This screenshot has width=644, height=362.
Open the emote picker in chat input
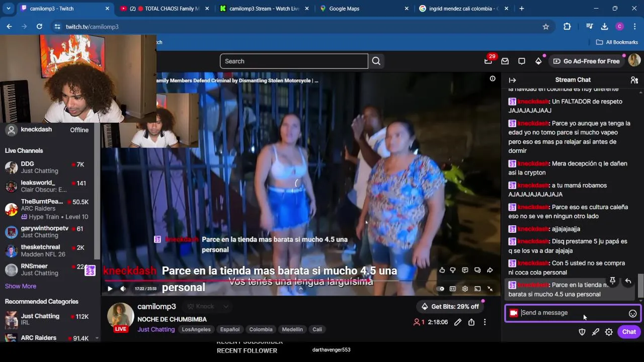coord(632,313)
